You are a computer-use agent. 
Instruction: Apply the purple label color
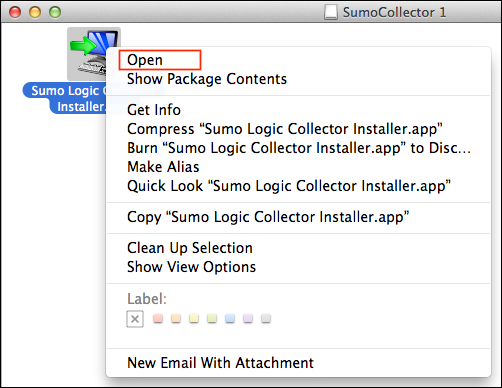[248, 319]
